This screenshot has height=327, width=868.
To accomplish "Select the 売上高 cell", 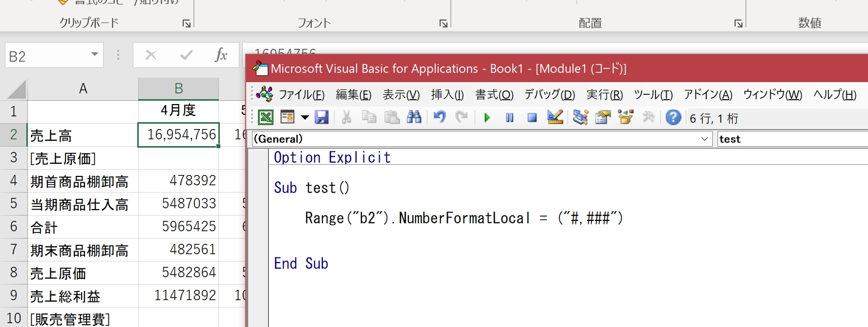I will tap(83, 135).
